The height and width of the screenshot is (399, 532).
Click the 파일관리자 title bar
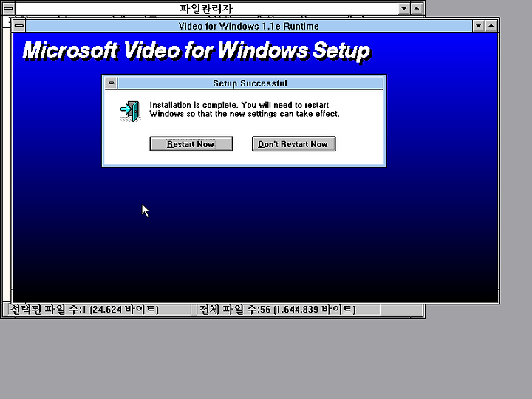206,8
